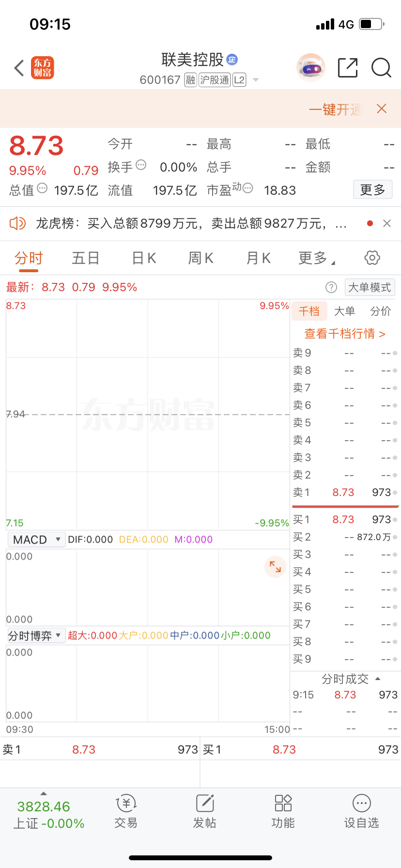
Task: Switch to the 月K chart tab
Action: (x=259, y=258)
